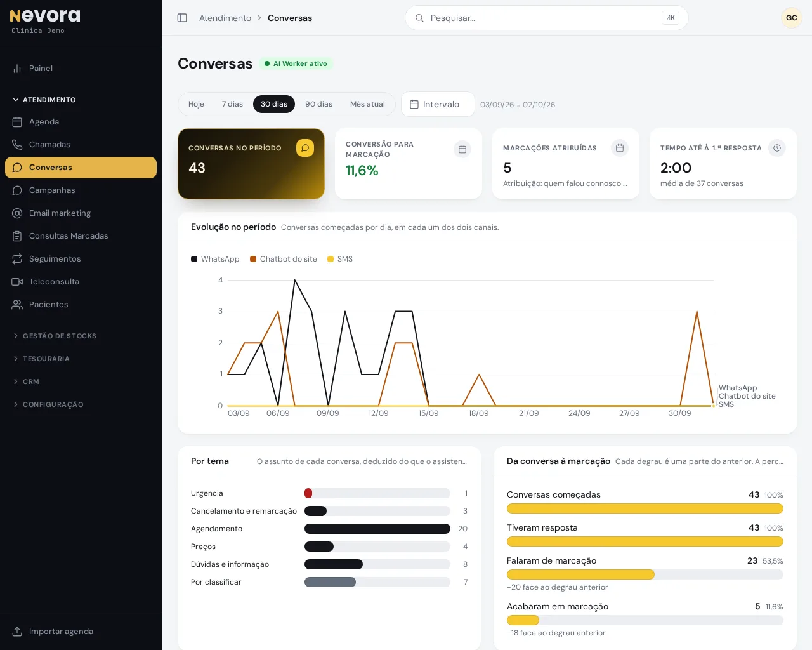Open the Consultas Marcadas clipboard icon
Image resolution: width=812 pixels, height=650 pixels.
point(17,236)
